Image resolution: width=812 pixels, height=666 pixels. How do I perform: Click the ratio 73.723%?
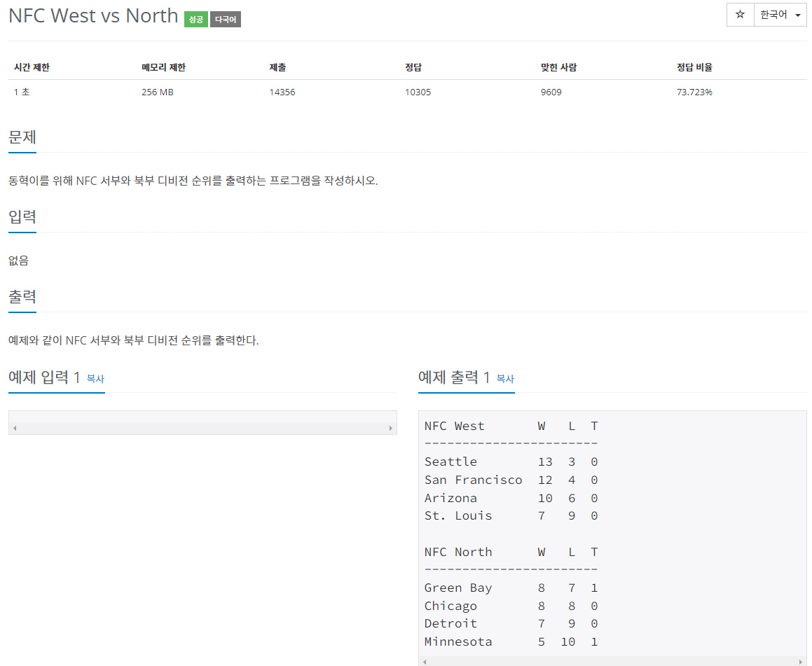(694, 92)
